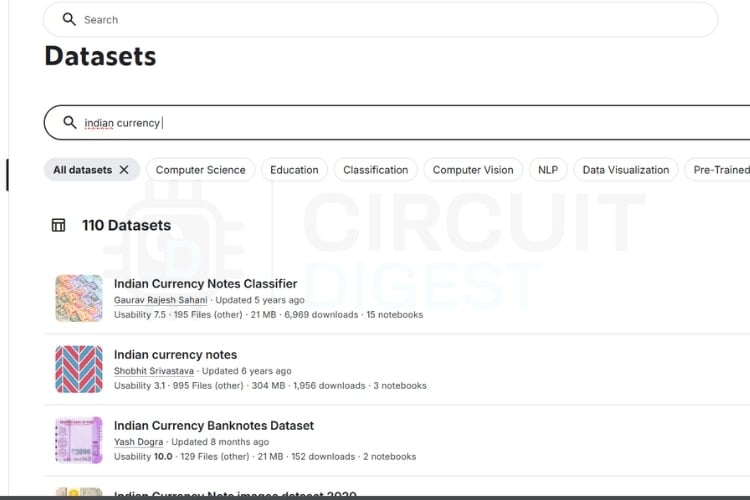Viewport: 750px width, 500px height.
Task: Visit author Gaurav Rajesh Sahani's profile
Action: tap(160, 300)
